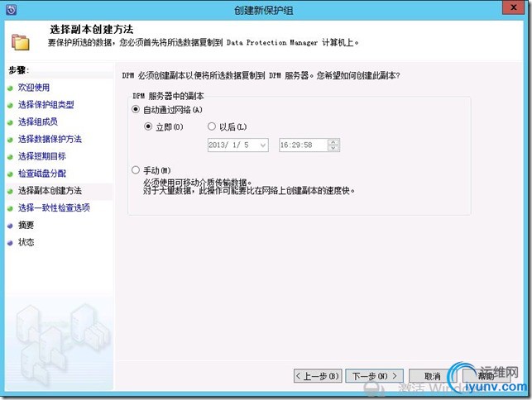
Task: Go to step 选择数据保护方法
Action: (x=50, y=139)
